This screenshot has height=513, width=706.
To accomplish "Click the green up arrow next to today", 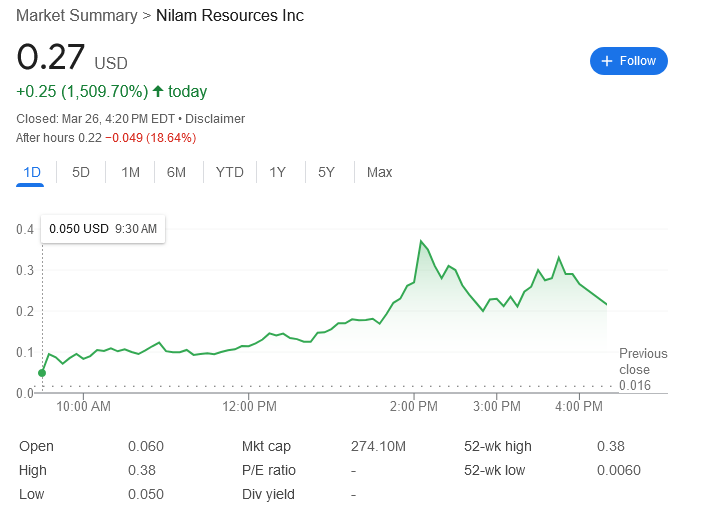I will (158, 91).
